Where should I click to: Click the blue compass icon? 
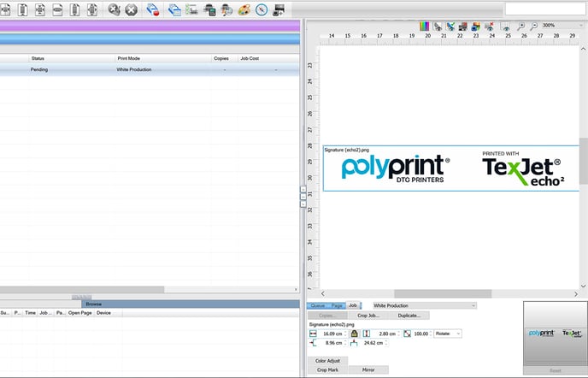pyautogui.click(x=262, y=9)
